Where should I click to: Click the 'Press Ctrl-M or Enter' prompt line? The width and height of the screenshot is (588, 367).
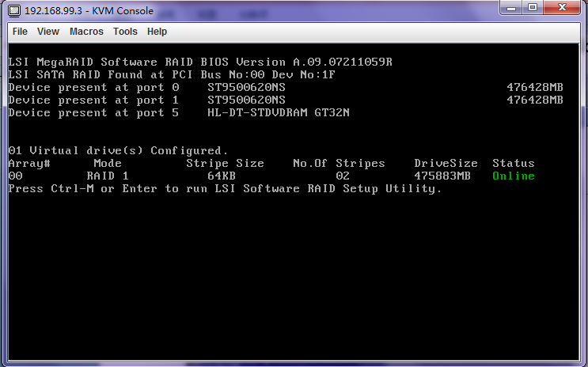coord(225,188)
